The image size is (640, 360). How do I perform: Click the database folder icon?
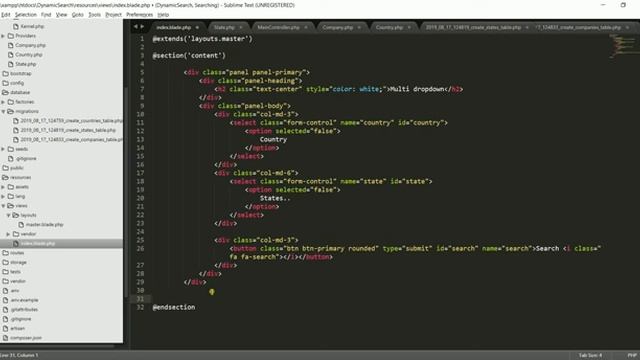coord(6,93)
